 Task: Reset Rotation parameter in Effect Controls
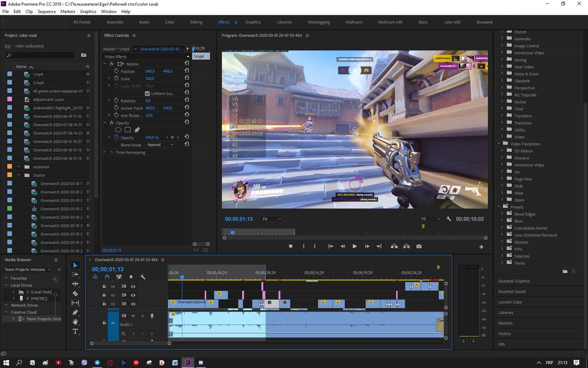[x=187, y=101]
